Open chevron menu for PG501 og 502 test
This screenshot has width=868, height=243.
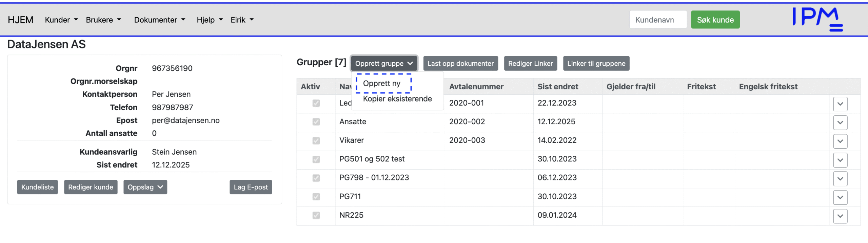840,160
